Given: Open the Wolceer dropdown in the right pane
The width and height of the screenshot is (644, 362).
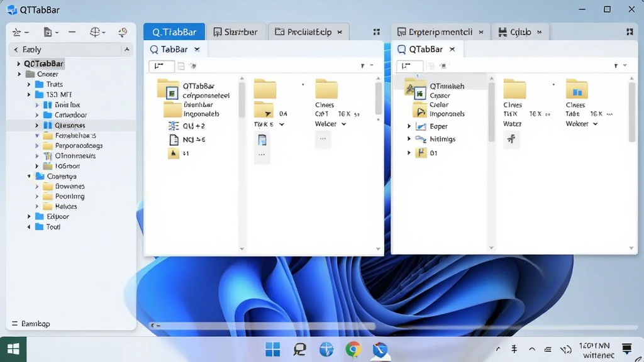Looking at the screenshot, I should point(595,124).
